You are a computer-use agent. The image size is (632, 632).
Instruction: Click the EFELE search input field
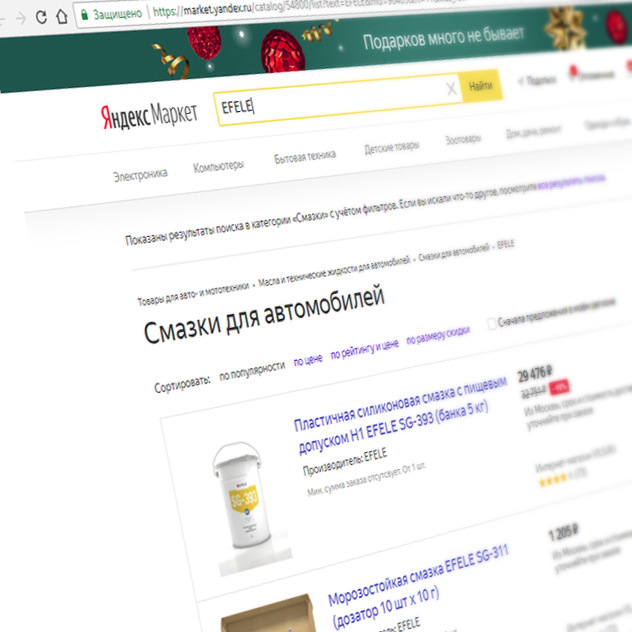pyautogui.click(x=337, y=100)
